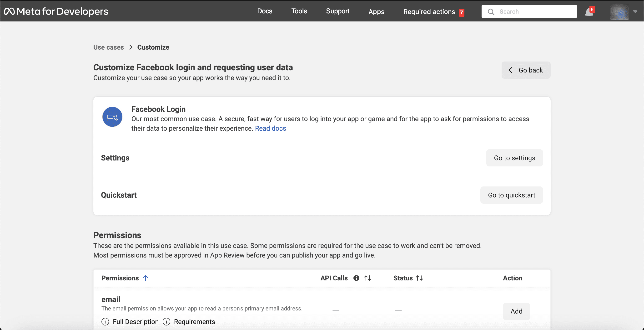This screenshot has height=330, width=644.
Task: Click the user profile avatar
Action: (x=619, y=12)
